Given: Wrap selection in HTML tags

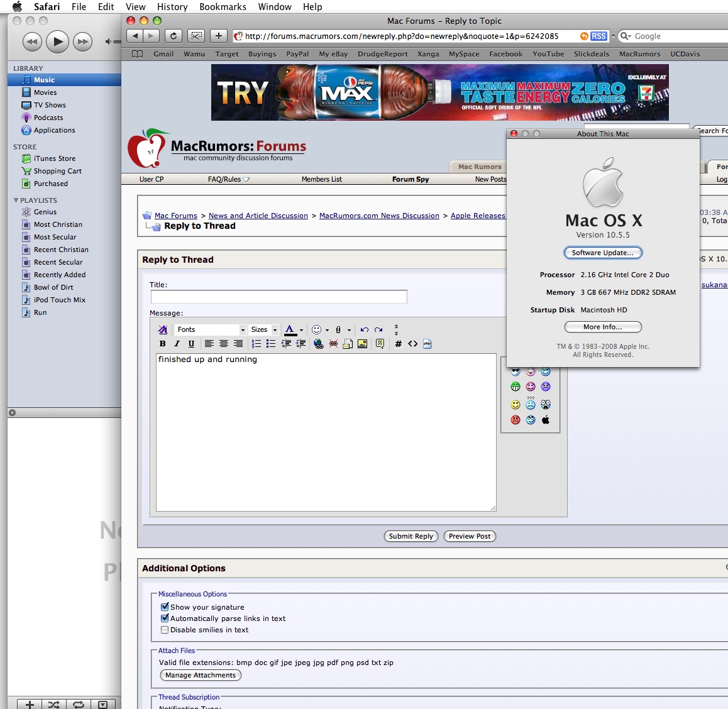Looking at the screenshot, I should tap(413, 344).
